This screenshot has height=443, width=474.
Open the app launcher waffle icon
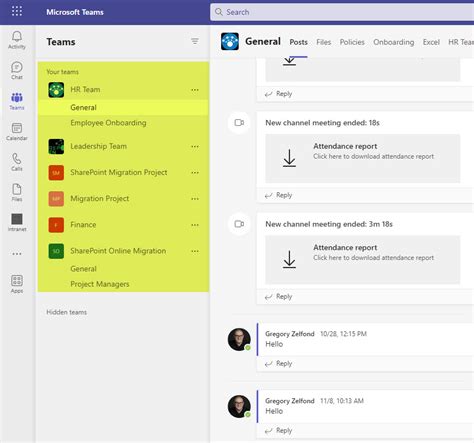[x=17, y=11]
